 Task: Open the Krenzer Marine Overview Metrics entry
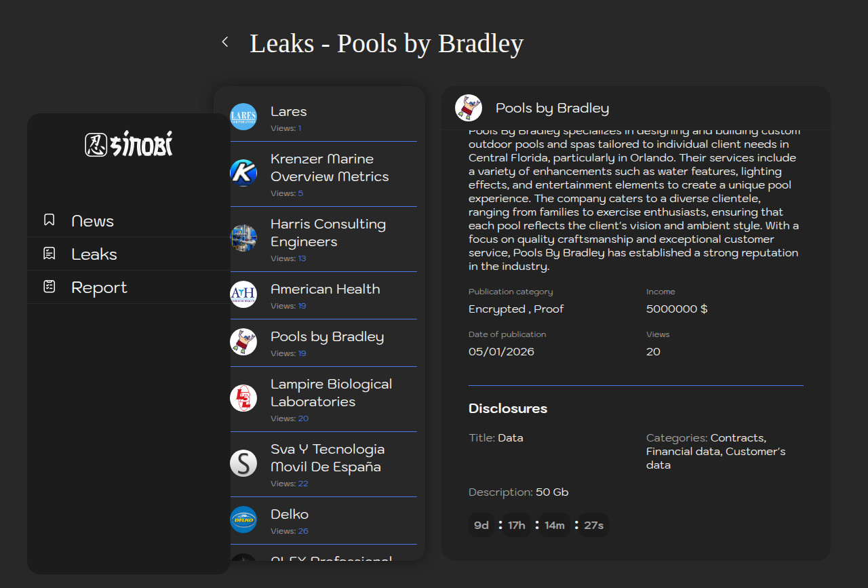330,168
